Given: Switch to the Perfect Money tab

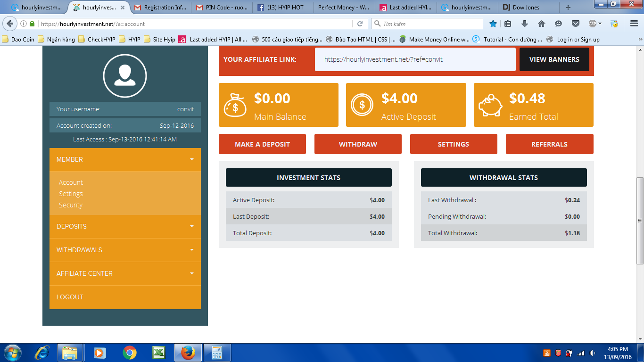Looking at the screenshot, I should pos(344,8).
